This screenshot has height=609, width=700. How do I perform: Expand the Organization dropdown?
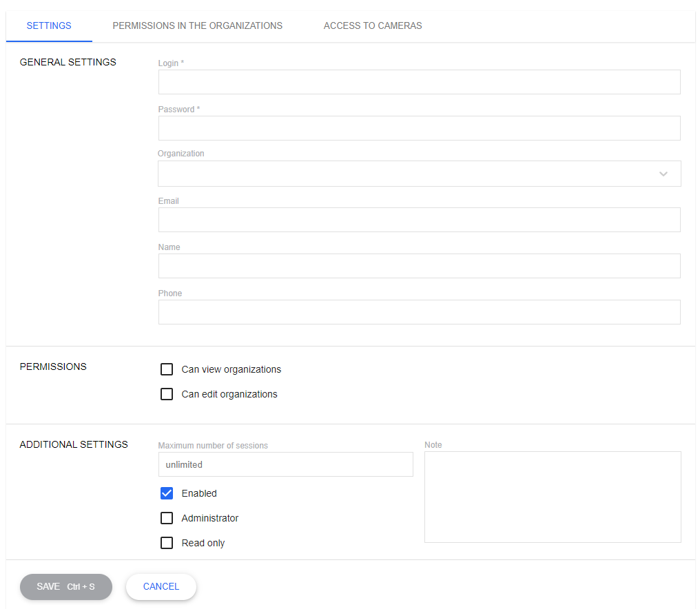click(419, 173)
